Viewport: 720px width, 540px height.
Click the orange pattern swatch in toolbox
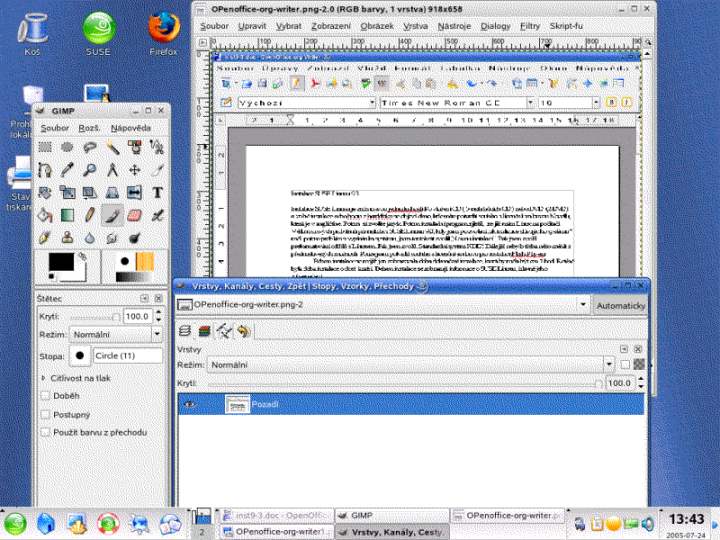pos(145,262)
